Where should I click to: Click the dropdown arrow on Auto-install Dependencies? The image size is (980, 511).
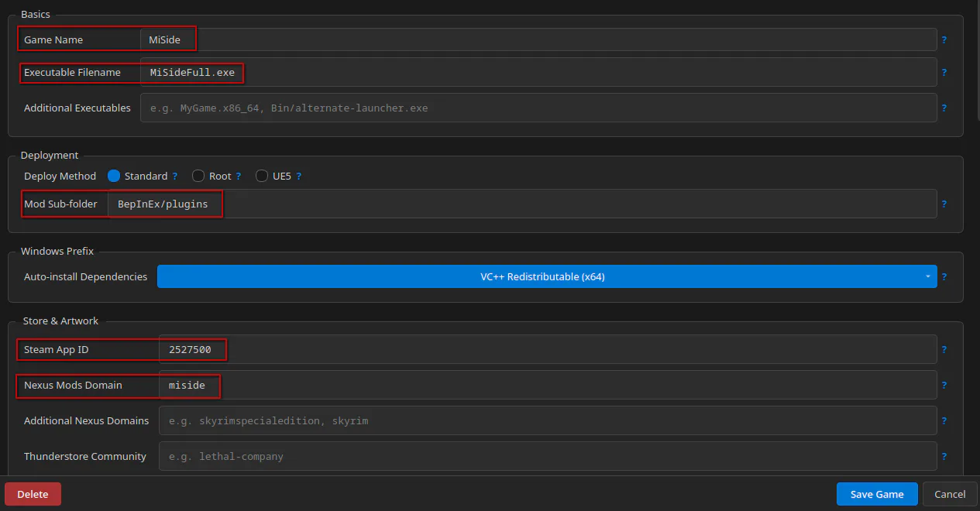point(927,276)
